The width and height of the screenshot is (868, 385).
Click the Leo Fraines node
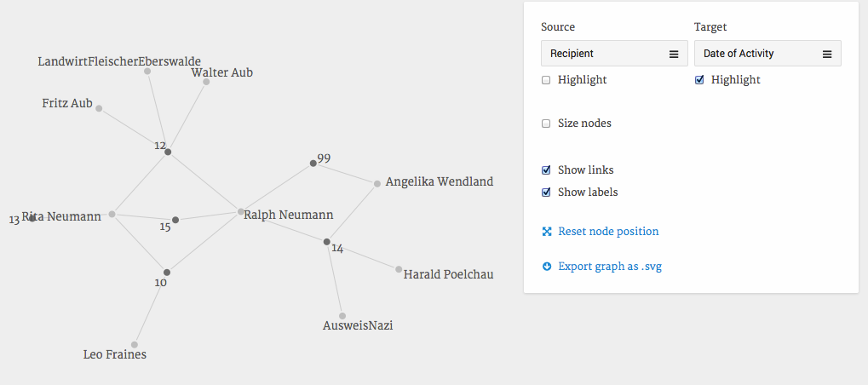pos(135,345)
